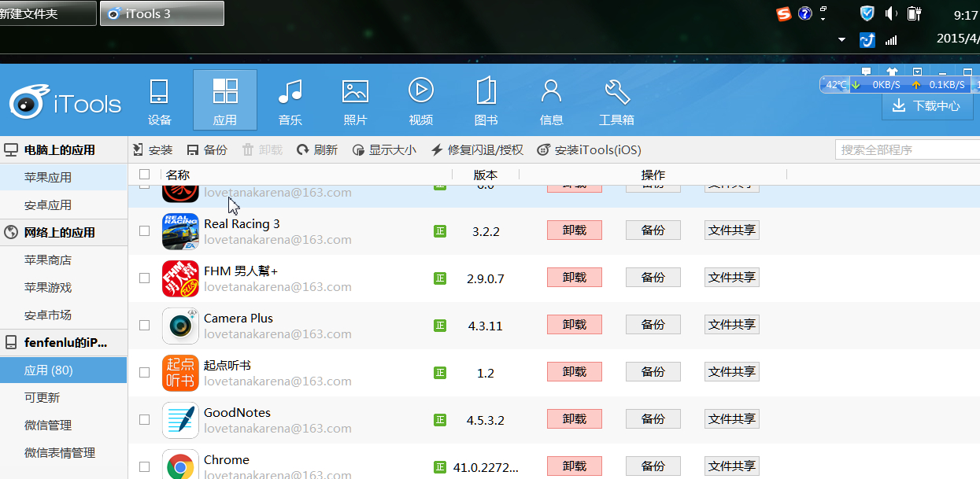Click the 备份 toolbar backup button
Image resolution: width=980 pixels, height=479 pixels.
(207, 149)
